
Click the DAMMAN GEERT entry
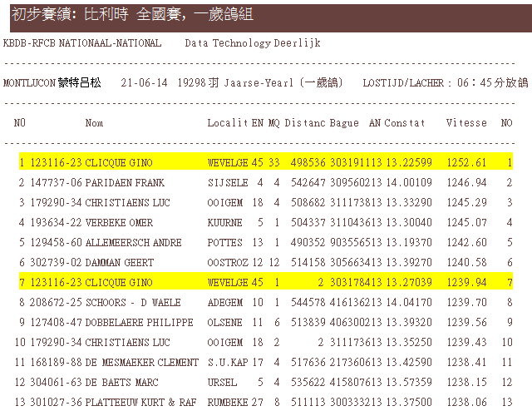(117, 262)
